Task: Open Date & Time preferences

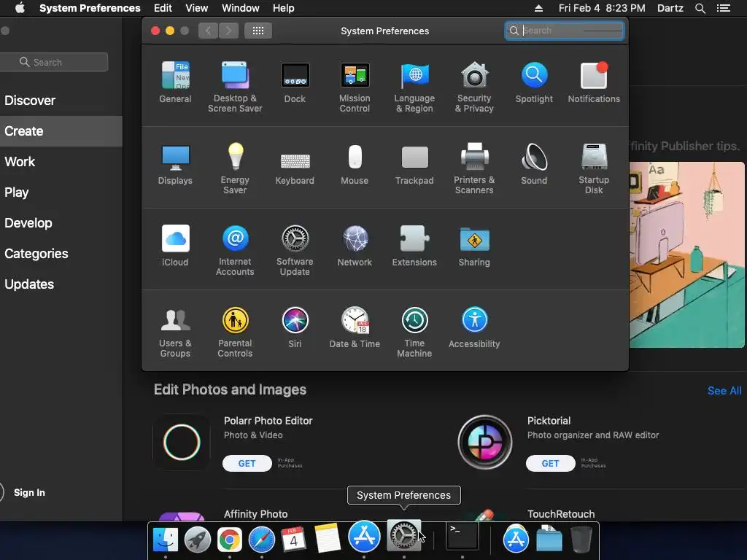Action: tap(355, 327)
